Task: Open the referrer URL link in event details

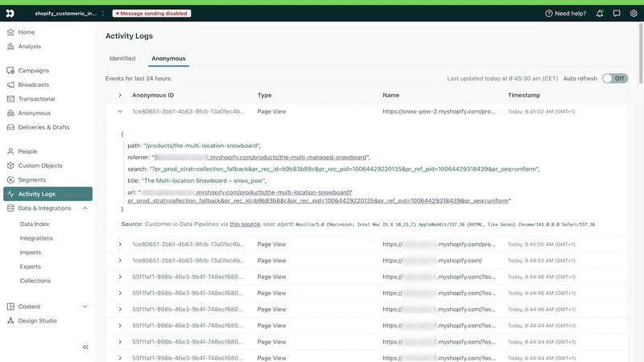Action: coord(260,157)
